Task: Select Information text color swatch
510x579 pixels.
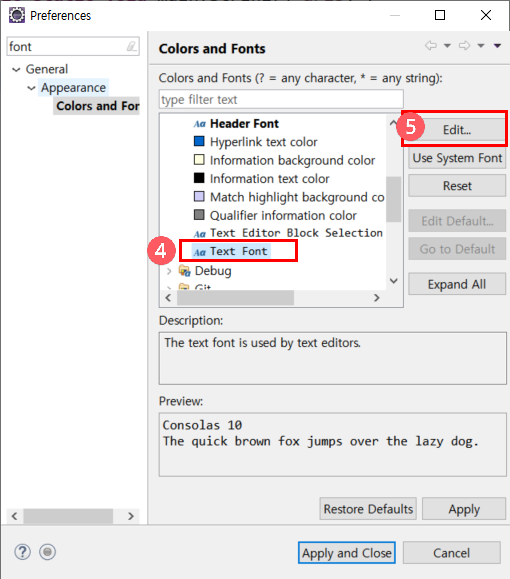Action: coord(199,178)
